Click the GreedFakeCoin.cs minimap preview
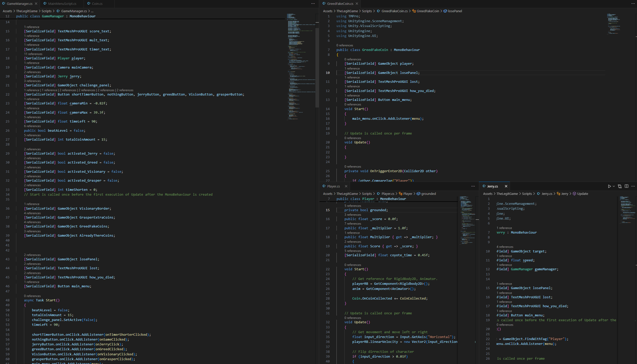 pos(614,24)
